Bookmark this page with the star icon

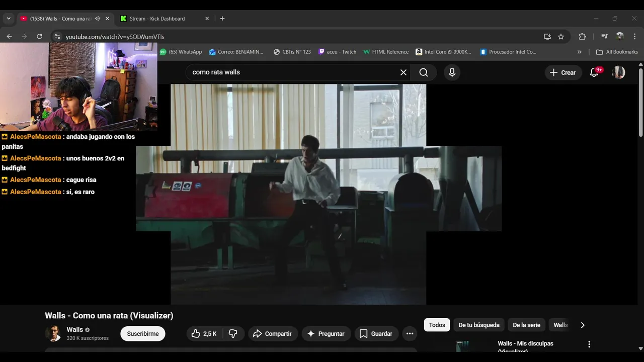(561, 37)
